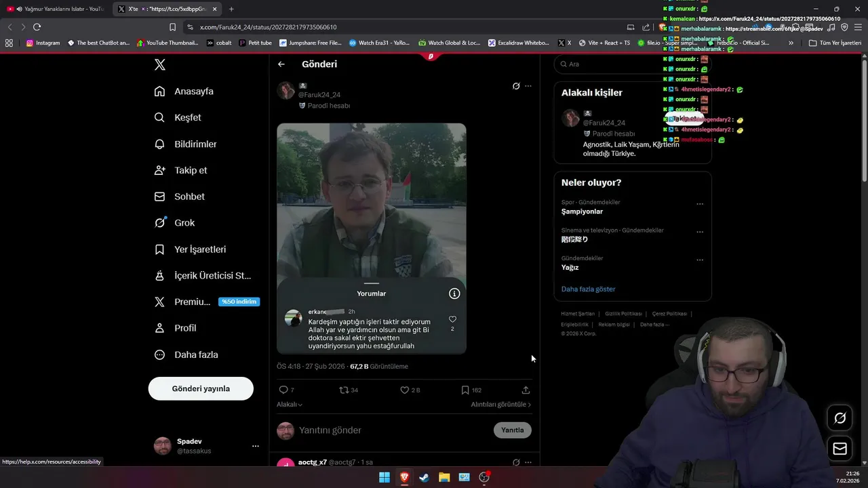Open options for Şampiyonlar trend

pos(700,204)
